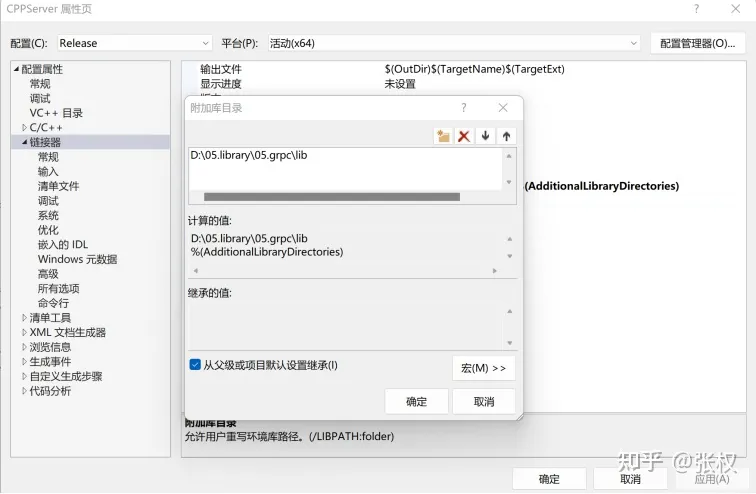Click 确定 in the 附加库目录 dialog

pyautogui.click(x=416, y=401)
